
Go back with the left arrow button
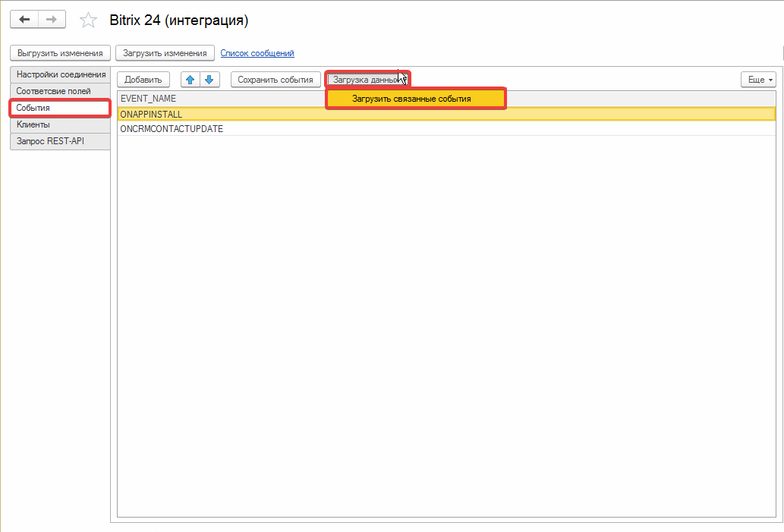coord(24,20)
